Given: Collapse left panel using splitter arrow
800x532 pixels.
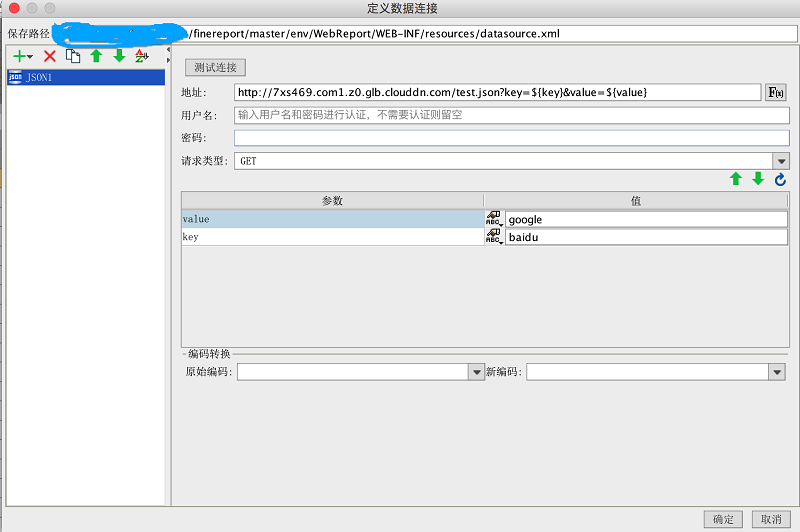Looking at the screenshot, I should point(168,50).
